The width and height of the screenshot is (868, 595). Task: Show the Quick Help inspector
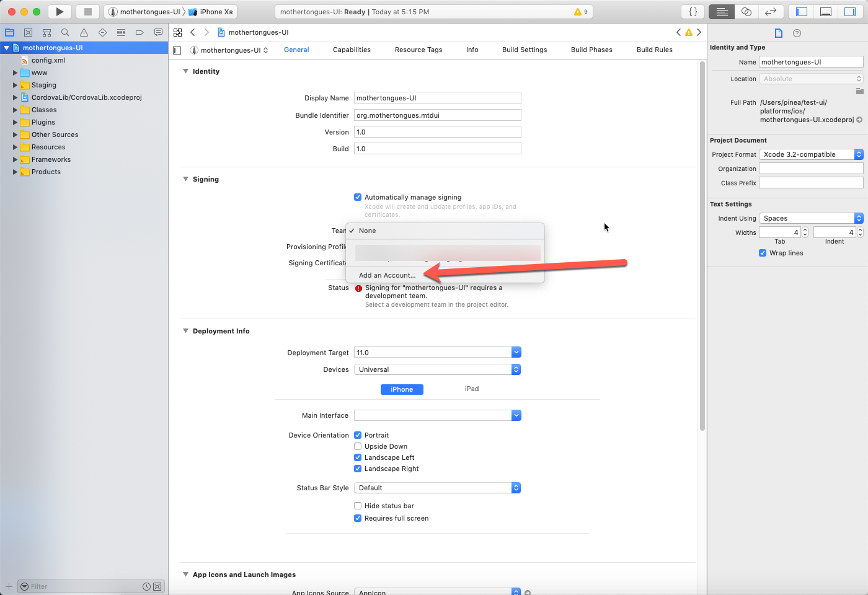pyautogui.click(x=797, y=33)
